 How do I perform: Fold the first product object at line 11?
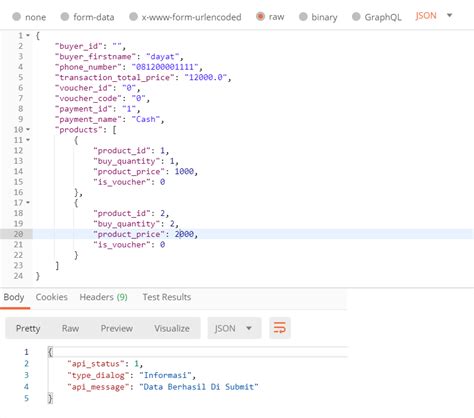click(28, 140)
